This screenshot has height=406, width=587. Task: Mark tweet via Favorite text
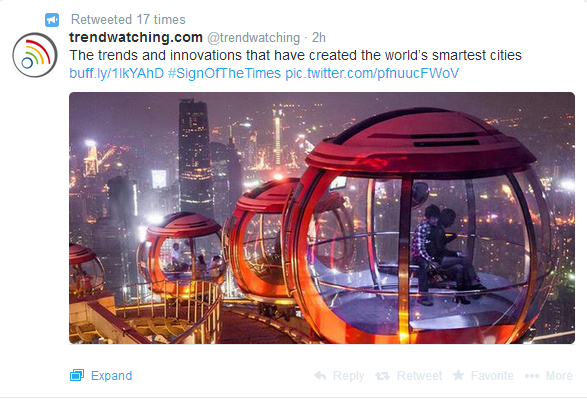tap(492, 375)
